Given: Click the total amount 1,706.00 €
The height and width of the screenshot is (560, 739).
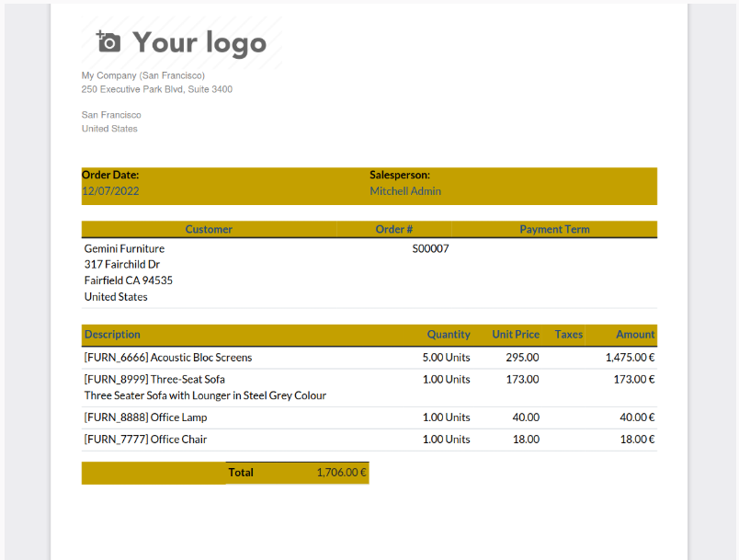Looking at the screenshot, I should (341, 473).
